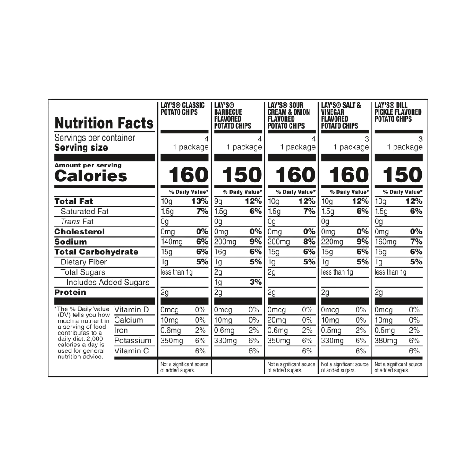Click the Protein row label

click(70, 292)
